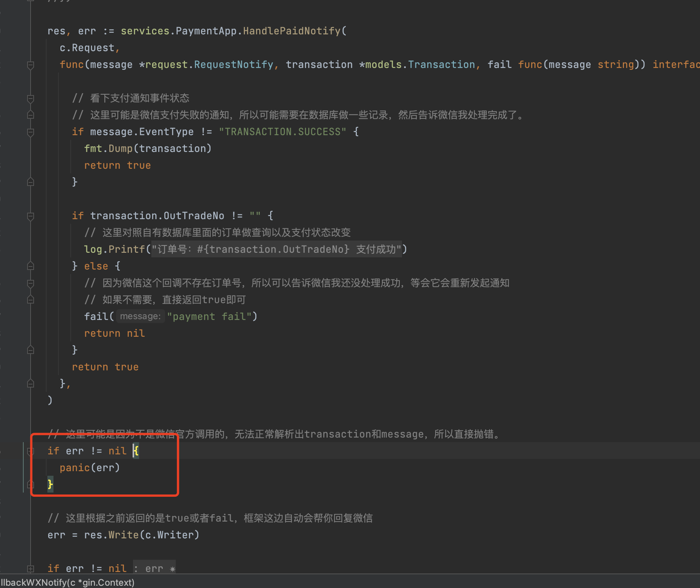Screen dimensions: 700x588
Task: Click fold chevron next to 看下支付通知事件状态 comment
Action: (31, 99)
